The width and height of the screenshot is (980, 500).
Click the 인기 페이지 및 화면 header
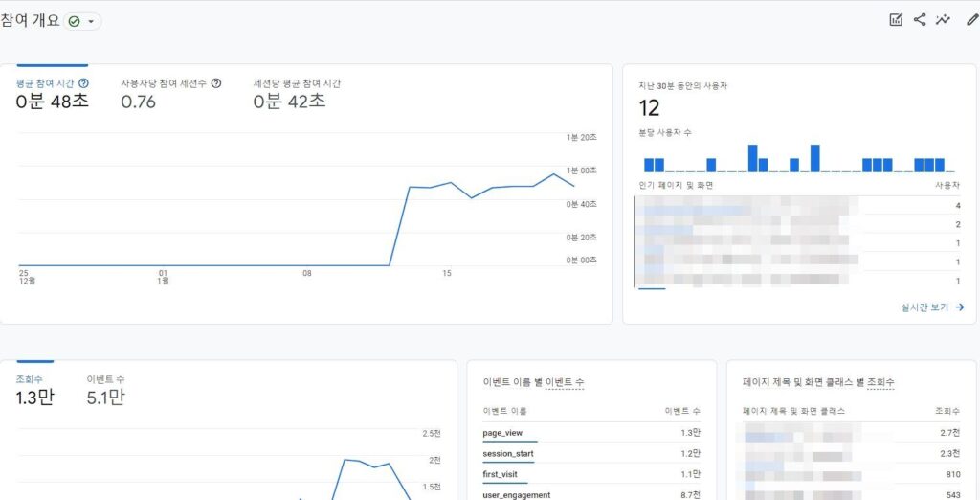[677, 185]
